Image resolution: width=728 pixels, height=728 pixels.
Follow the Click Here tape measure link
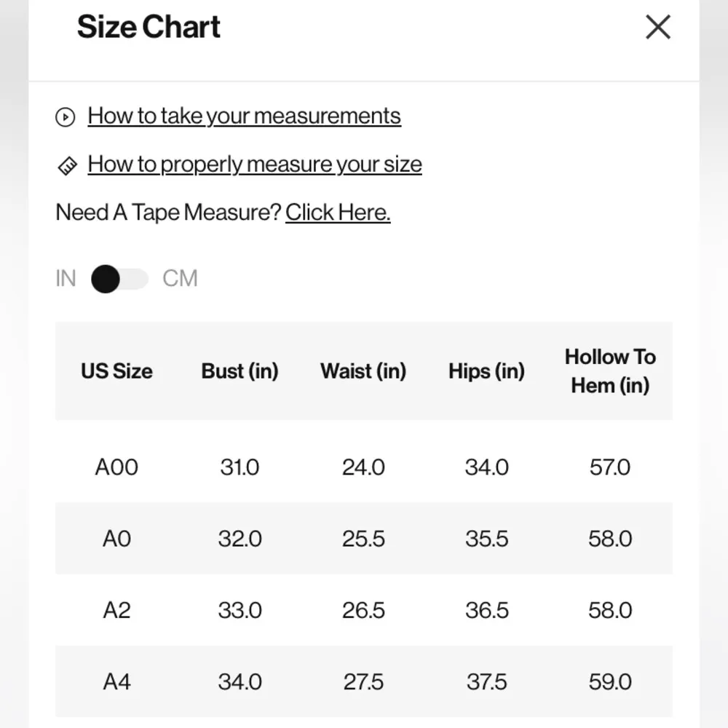(x=338, y=213)
